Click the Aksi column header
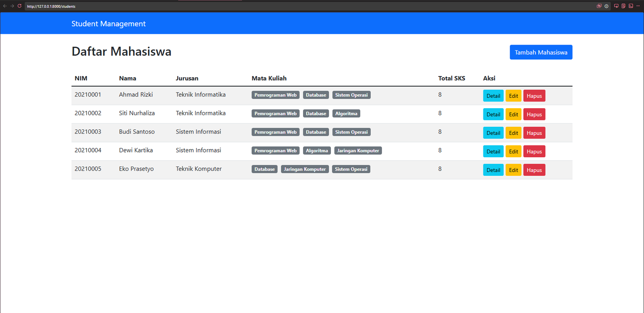This screenshot has width=644, height=313. (x=489, y=78)
